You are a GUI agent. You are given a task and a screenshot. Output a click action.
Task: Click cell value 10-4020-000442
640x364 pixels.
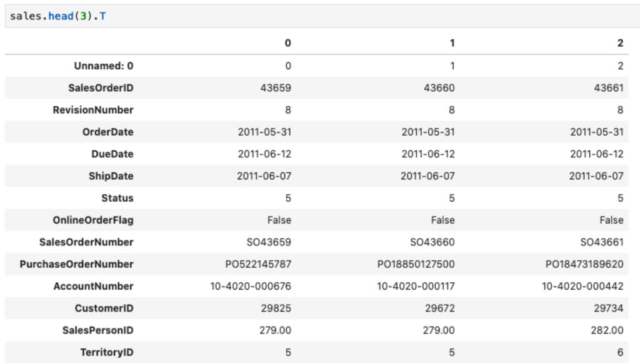tap(582, 286)
